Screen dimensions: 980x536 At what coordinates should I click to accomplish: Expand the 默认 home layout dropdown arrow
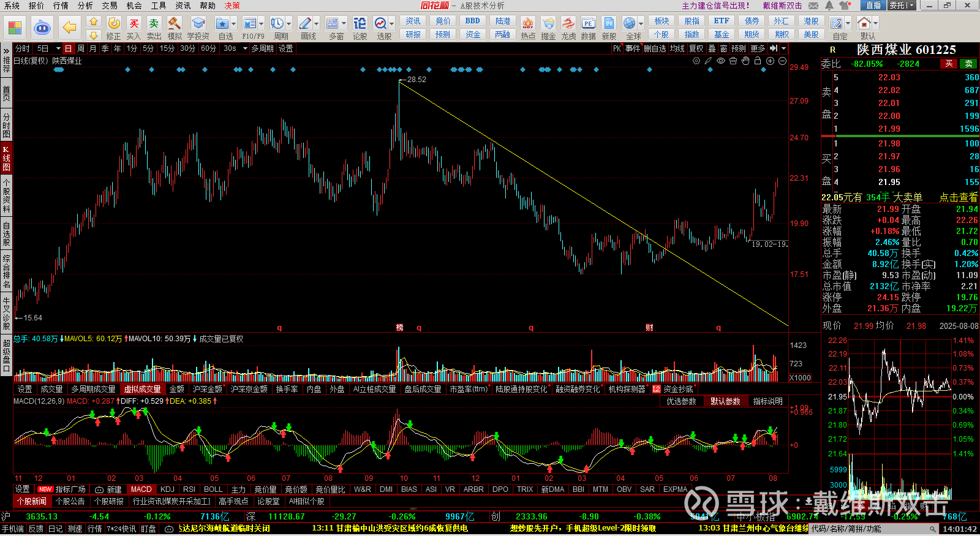(875, 23)
